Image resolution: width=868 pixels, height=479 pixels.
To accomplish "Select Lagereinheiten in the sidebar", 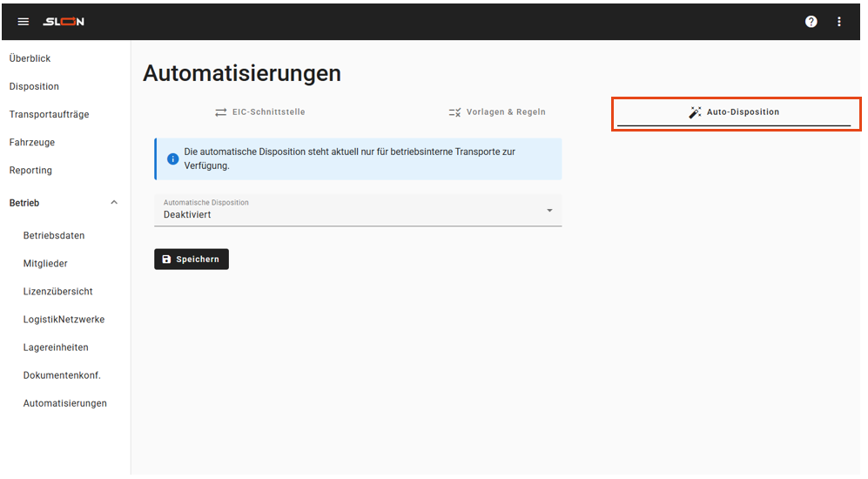I will (x=56, y=347).
